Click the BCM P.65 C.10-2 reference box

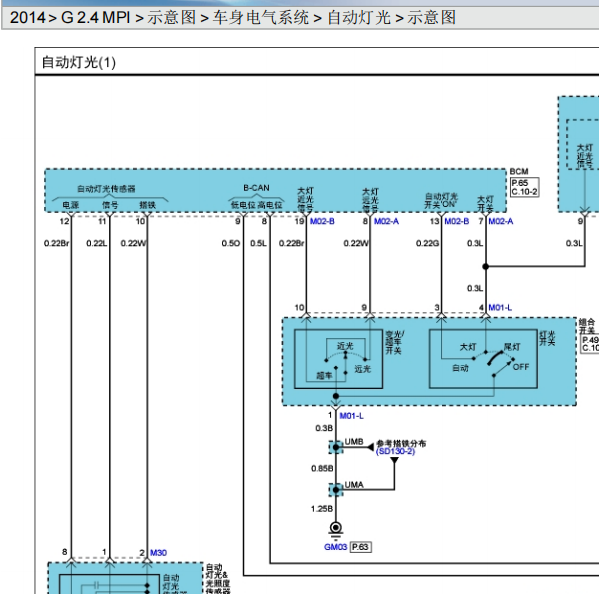tap(525, 187)
